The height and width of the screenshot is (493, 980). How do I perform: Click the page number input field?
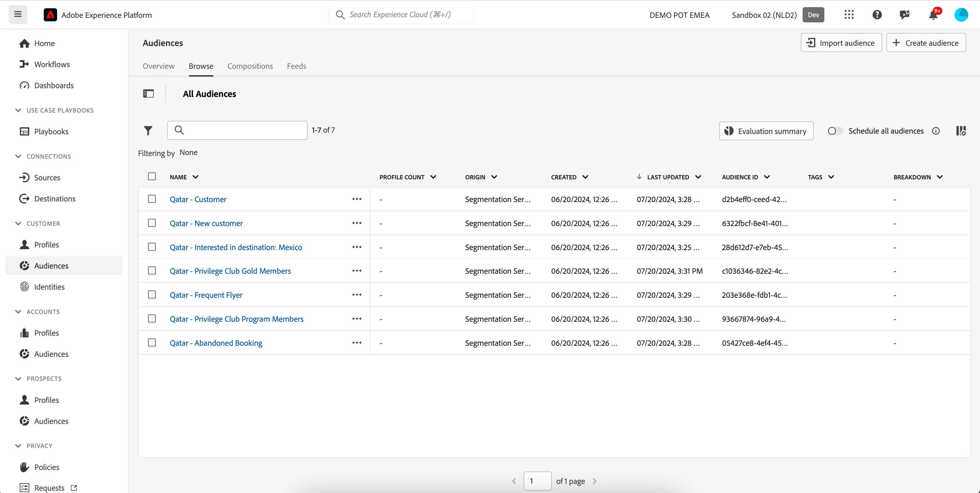click(x=537, y=481)
